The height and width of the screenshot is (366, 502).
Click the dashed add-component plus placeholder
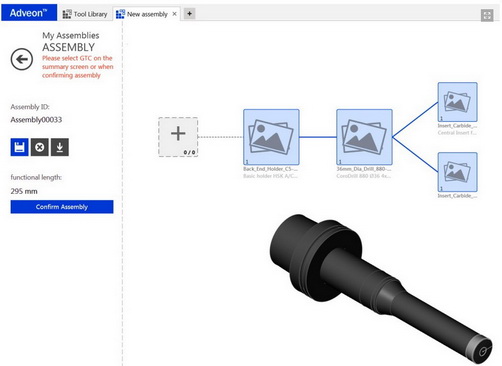[x=178, y=137]
